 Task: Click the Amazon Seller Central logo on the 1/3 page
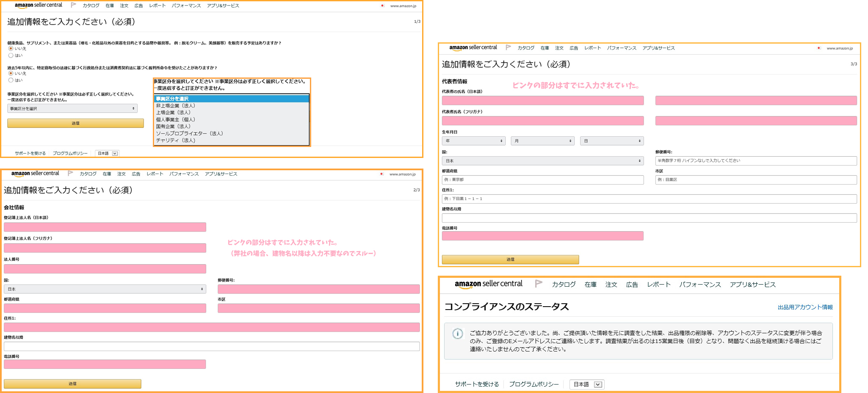[x=38, y=5]
